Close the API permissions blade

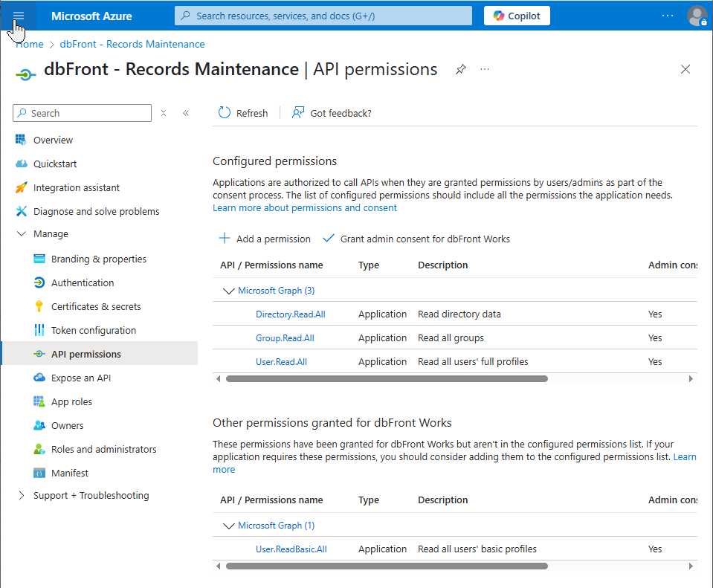pos(685,69)
